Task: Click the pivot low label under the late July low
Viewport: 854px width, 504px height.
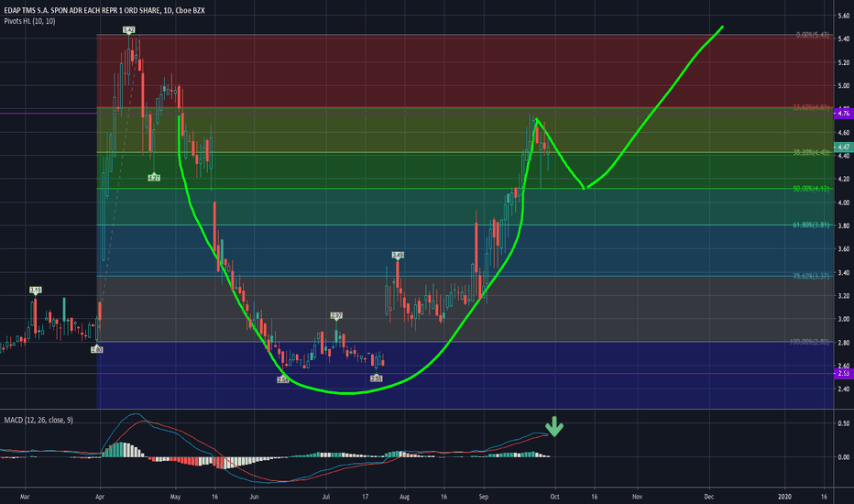Action: [x=377, y=378]
